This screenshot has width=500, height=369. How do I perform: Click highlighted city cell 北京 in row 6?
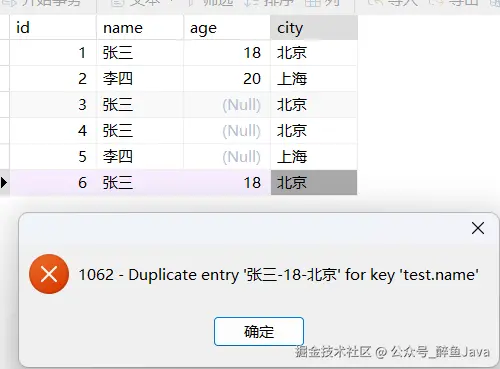tap(314, 183)
